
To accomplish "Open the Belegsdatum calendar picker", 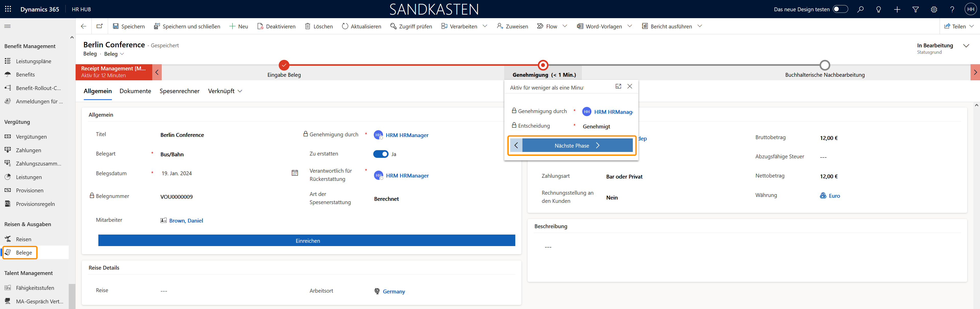I will (x=295, y=173).
